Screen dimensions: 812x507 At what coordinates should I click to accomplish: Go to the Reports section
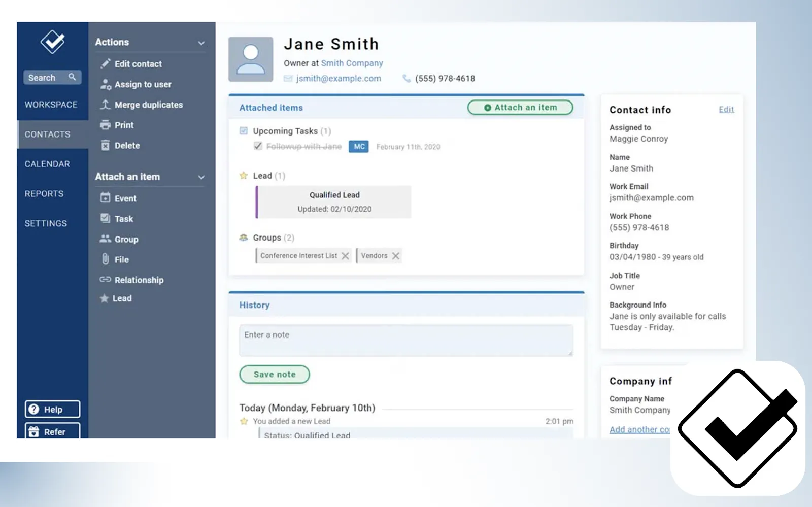pos(44,194)
